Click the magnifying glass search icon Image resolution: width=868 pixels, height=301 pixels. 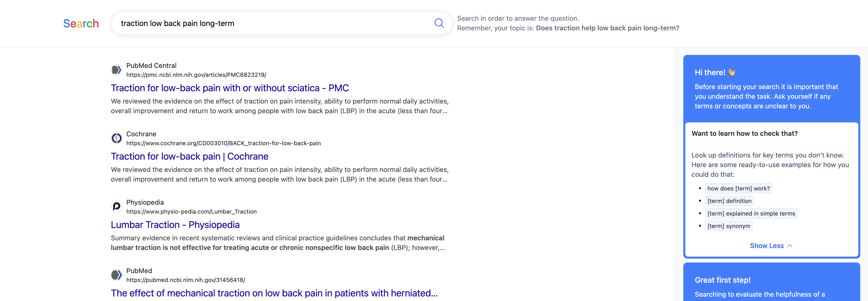[x=439, y=23]
